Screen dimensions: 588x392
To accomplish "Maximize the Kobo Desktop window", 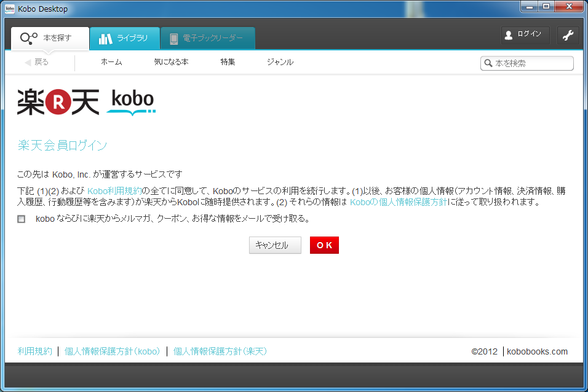I will (x=546, y=6).
